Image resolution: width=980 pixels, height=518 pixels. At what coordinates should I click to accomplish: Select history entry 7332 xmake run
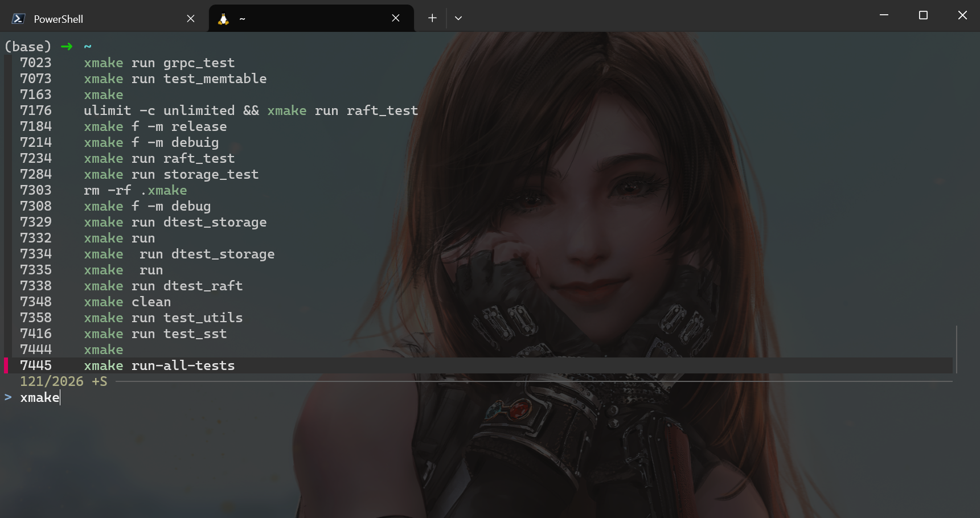[87, 238]
